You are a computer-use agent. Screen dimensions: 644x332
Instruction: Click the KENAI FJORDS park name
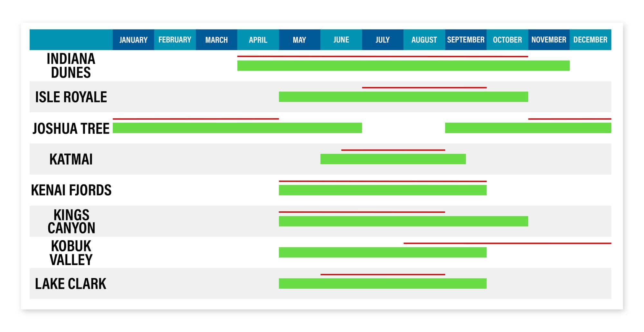[71, 190]
